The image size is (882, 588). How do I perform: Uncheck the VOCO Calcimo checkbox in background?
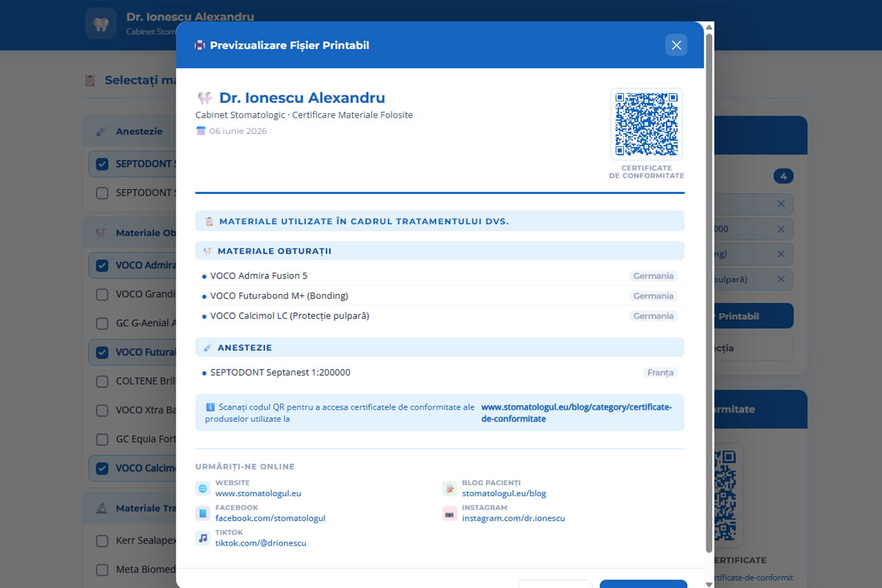[102, 468]
